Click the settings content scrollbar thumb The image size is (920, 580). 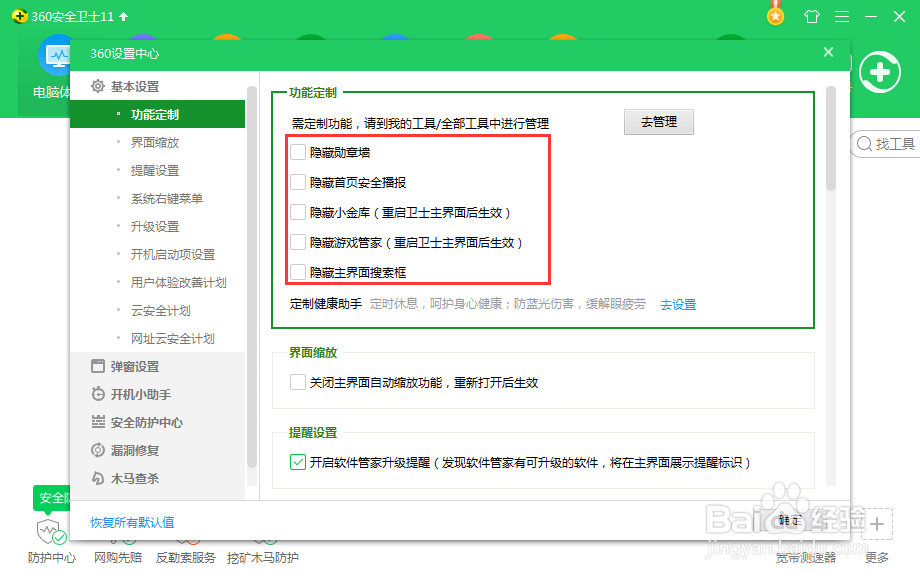[x=830, y=138]
